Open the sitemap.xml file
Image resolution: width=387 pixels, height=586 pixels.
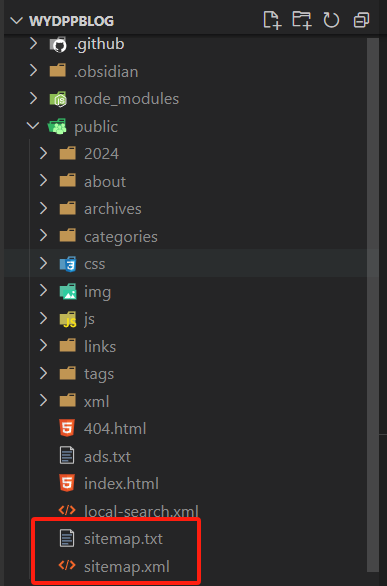(x=127, y=567)
